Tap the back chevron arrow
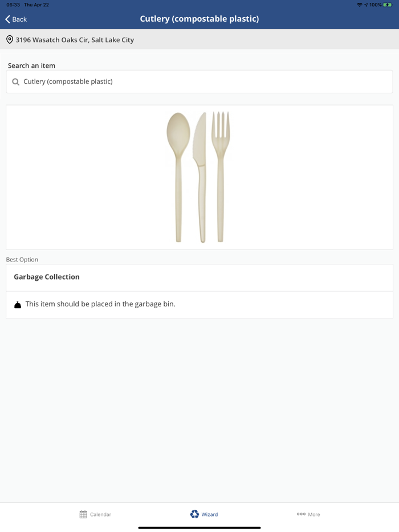Screen dimensions: 399x532 [8, 19]
